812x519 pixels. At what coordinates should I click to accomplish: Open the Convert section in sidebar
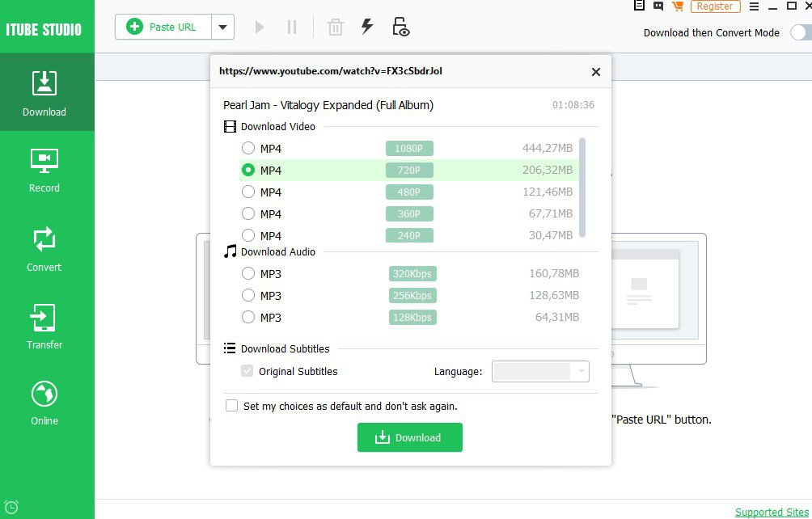(44, 249)
